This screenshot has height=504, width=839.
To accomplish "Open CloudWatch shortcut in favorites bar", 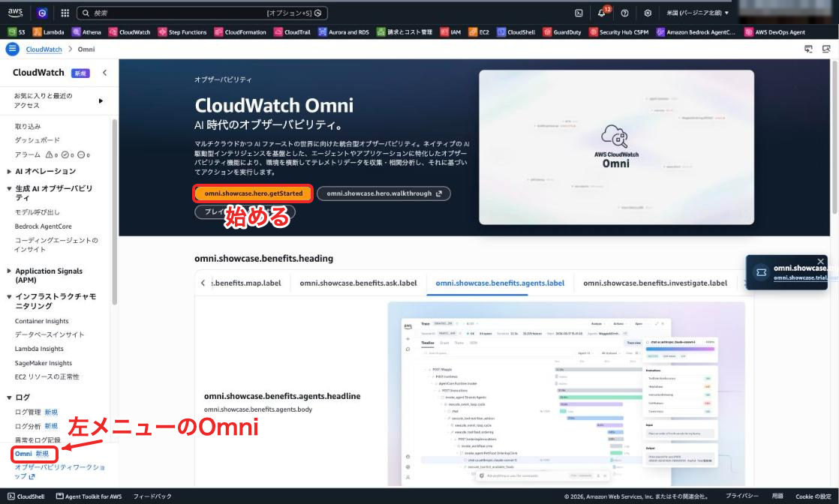I will (130, 32).
